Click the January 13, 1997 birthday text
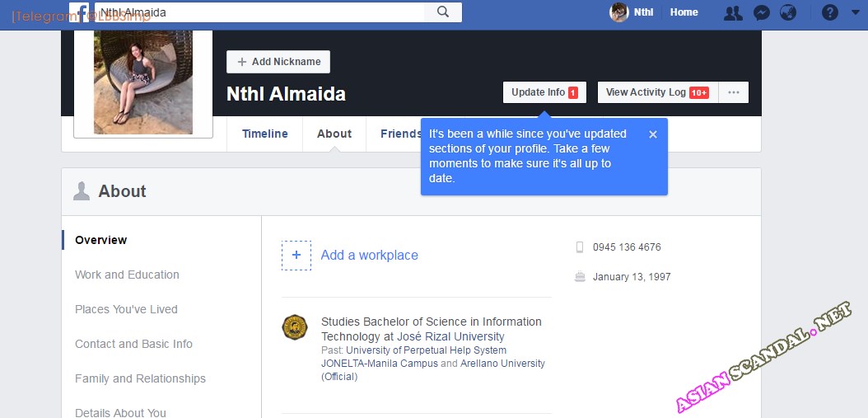868x418 pixels. click(632, 277)
